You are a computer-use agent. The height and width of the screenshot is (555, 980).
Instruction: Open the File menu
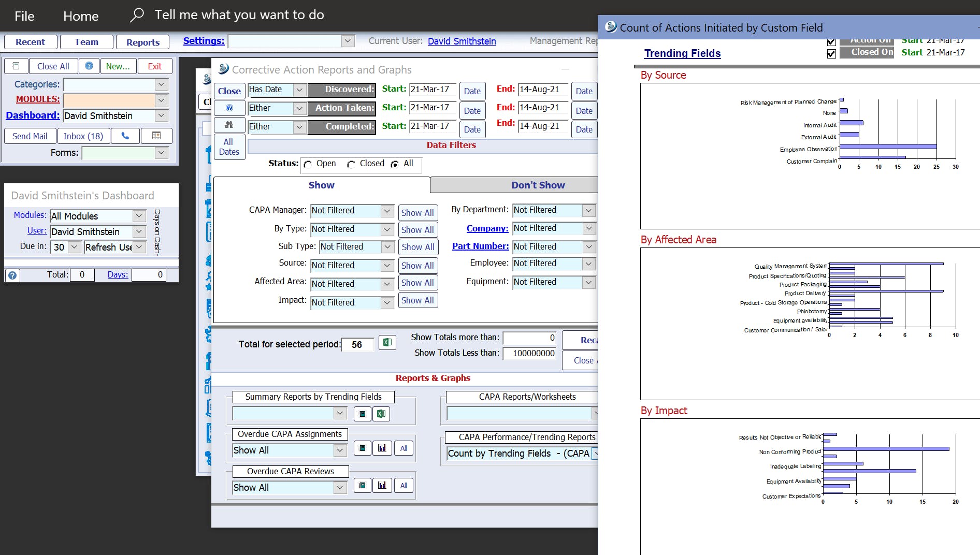(x=24, y=16)
